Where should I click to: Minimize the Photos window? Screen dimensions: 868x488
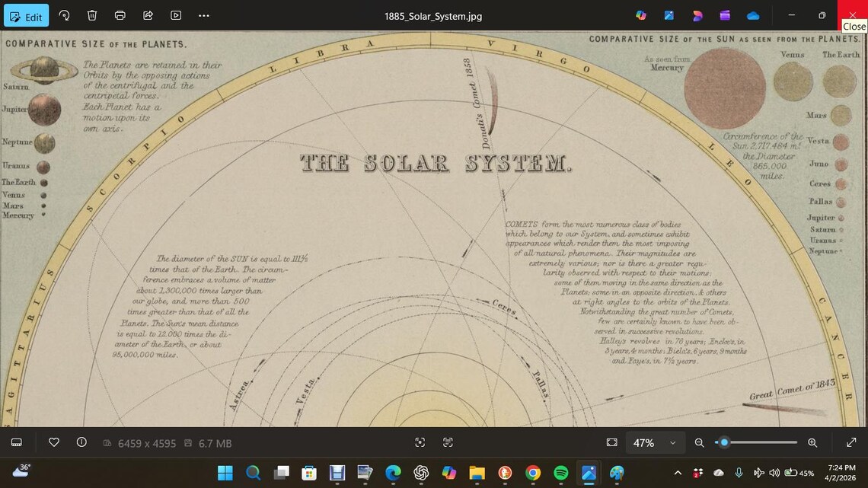792,15
